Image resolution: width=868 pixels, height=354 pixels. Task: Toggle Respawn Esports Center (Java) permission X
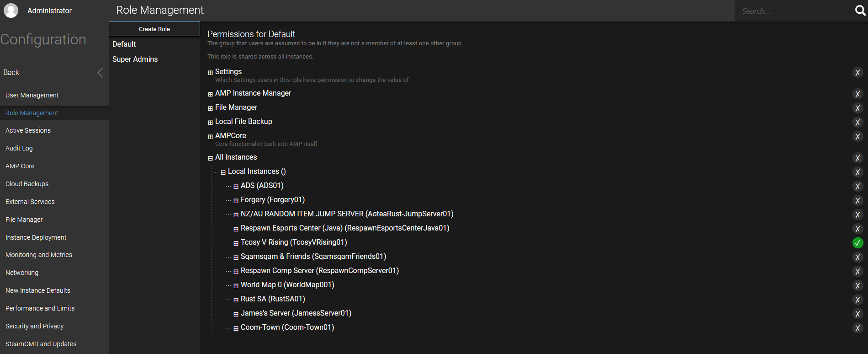[x=857, y=229]
